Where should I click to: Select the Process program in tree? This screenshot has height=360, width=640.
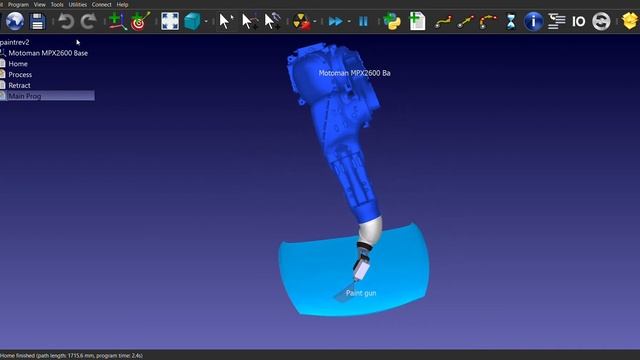point(20,75)
